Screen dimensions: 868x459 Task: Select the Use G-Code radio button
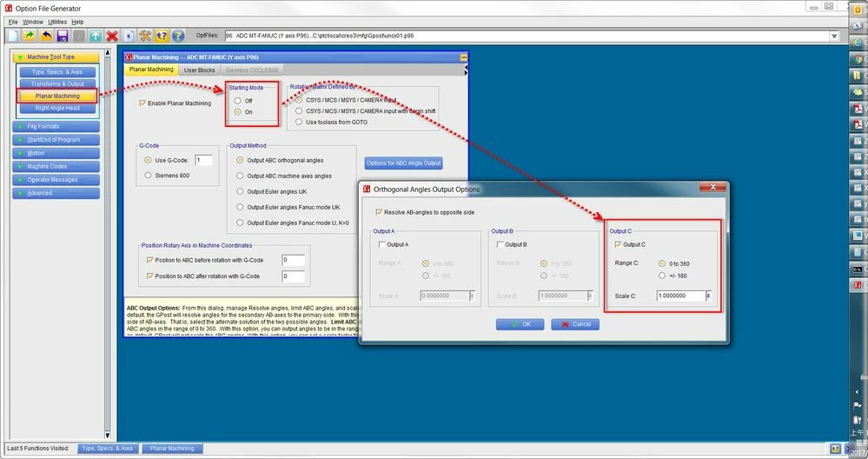(x=148, y=160)
